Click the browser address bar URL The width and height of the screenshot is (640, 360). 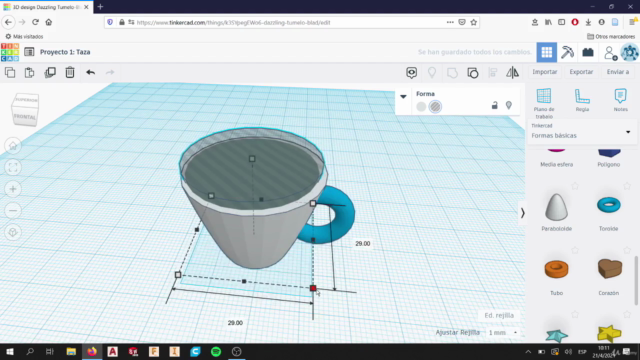233,22
